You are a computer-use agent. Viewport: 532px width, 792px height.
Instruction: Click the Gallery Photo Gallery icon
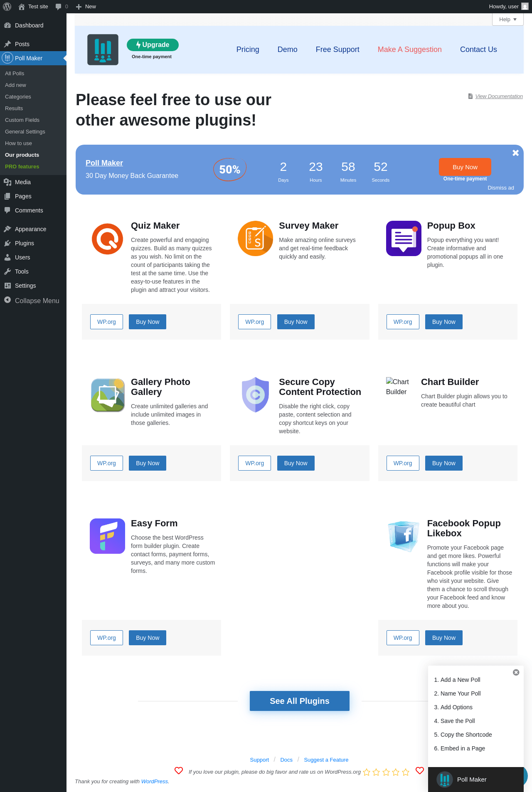108,395
